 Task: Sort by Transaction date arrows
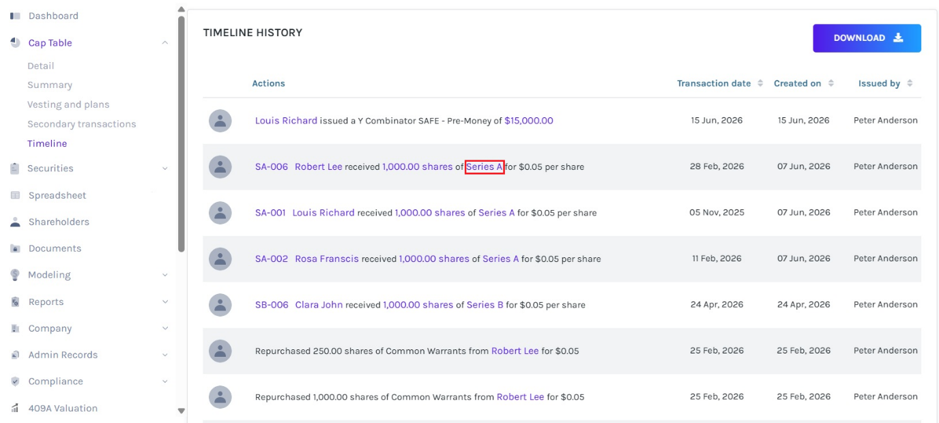[760, 84]
